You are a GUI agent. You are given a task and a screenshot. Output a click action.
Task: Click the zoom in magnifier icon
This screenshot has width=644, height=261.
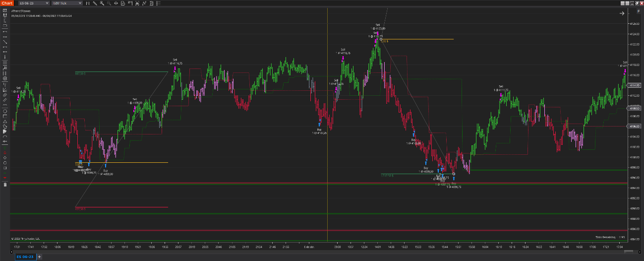point(102,3)
